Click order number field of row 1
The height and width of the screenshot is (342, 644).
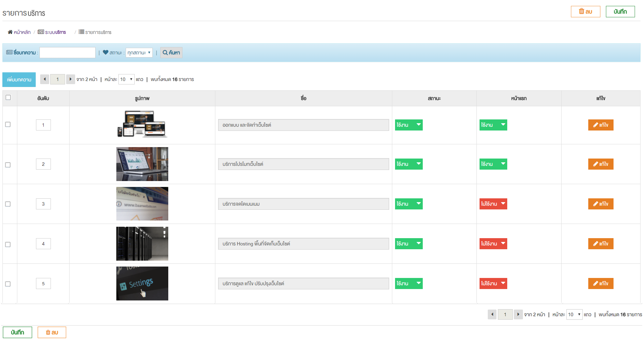[43, 125]
